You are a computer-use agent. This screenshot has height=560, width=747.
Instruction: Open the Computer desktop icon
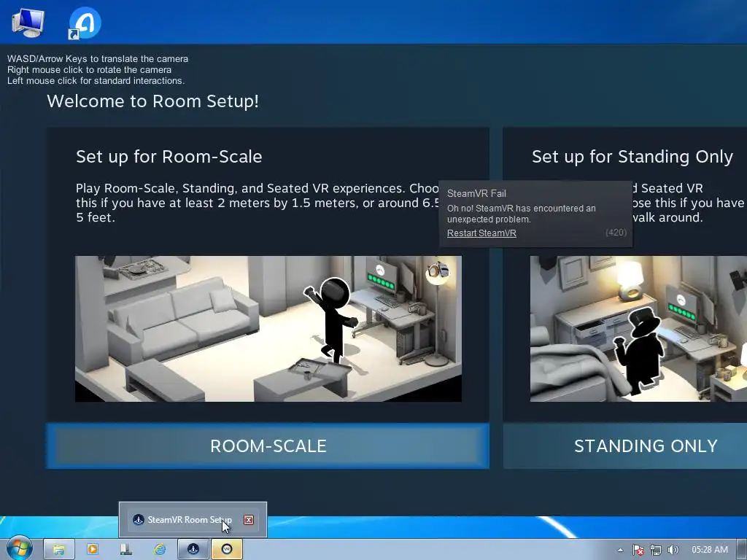click(x=28, y=23)
